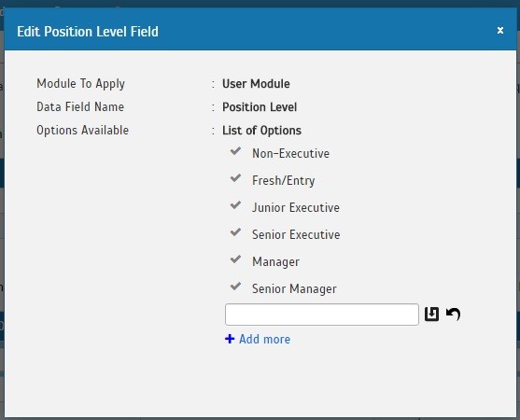Select the Non-Executive option label

click(x=291, y=153)
